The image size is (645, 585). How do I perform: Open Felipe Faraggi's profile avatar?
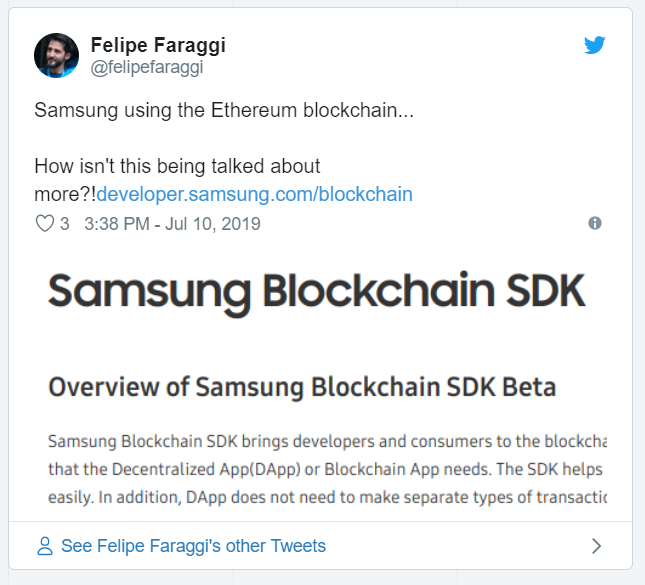point(56,55)
